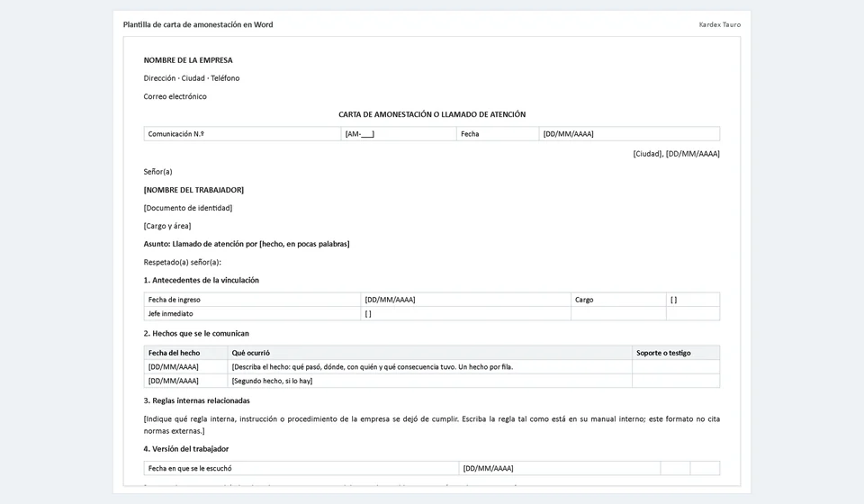Click heading '2. Hechos que se le comunican'
The height and width of the screenshot is (504, 864).
coord(196,333)
